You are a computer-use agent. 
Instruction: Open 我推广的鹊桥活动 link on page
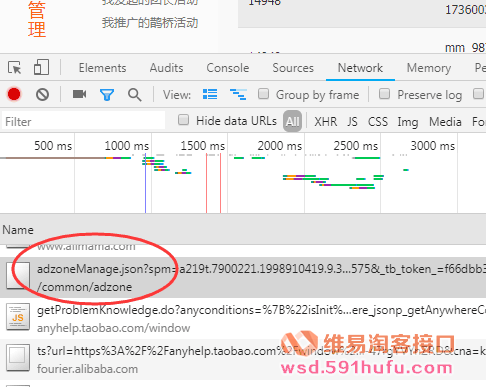click(x=150, y=23)
